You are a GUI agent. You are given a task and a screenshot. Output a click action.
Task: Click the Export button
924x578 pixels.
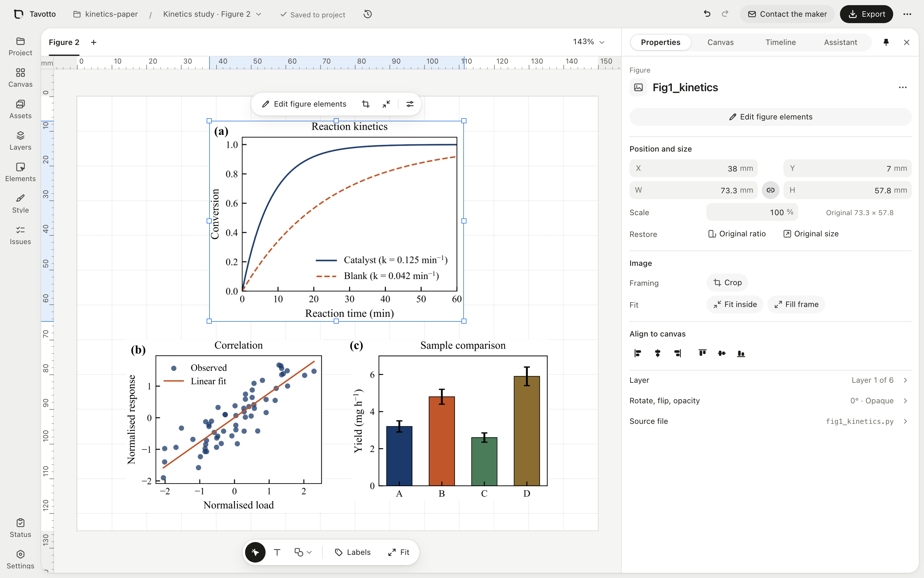click(866, 14)
